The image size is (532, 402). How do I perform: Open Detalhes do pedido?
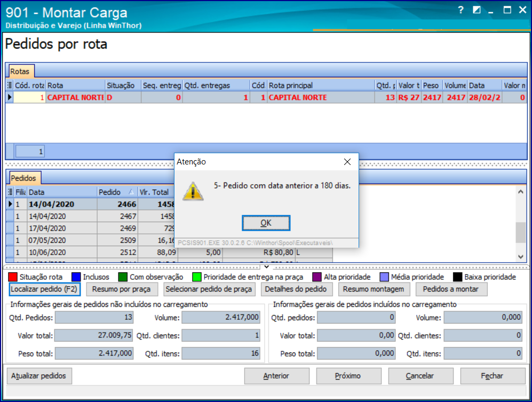point(296,289)
